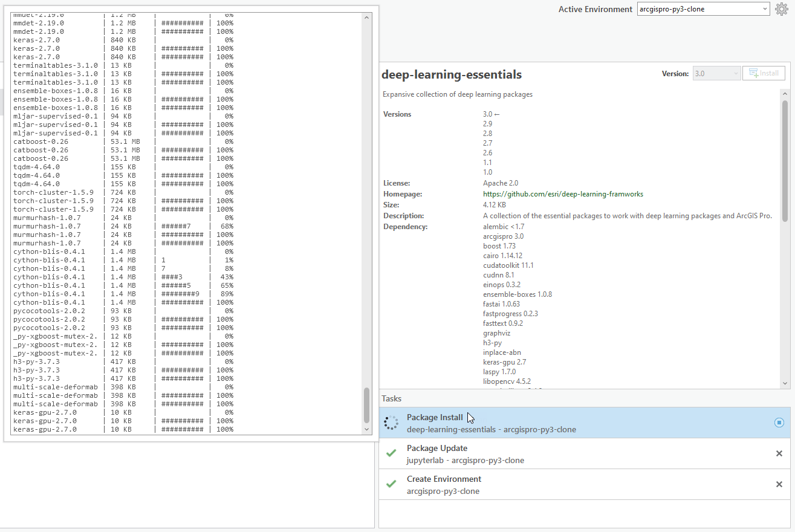Image resolution: width=795 pixels, height=532 pixels.
Task: Select the Package Install task row
Action: (585, 423)
